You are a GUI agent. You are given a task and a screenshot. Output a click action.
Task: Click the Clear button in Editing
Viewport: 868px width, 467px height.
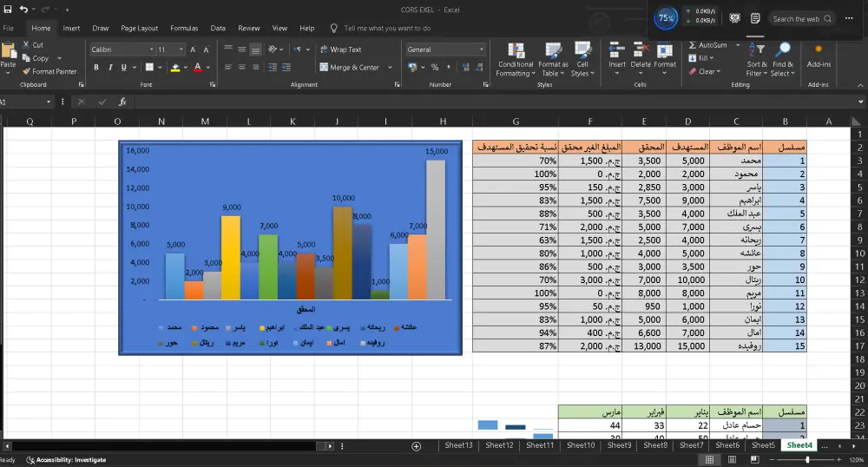pos(705,71)
